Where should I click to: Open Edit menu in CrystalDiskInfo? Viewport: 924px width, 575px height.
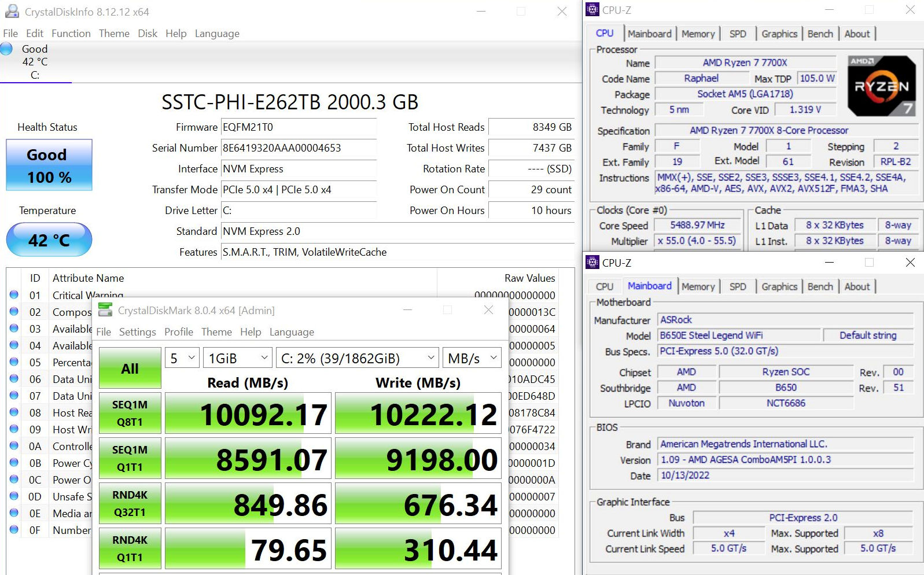coord(35,34)
